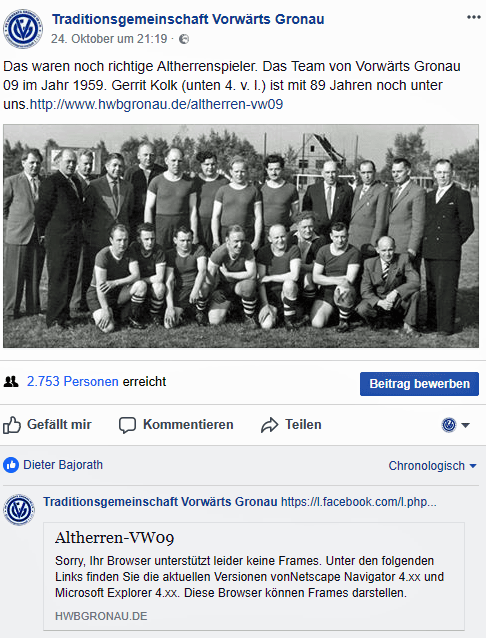This screenshot has width=486, height=638.
Task: Open the l.facebook.com link in the comment
Action: click(x=359, y=502)
